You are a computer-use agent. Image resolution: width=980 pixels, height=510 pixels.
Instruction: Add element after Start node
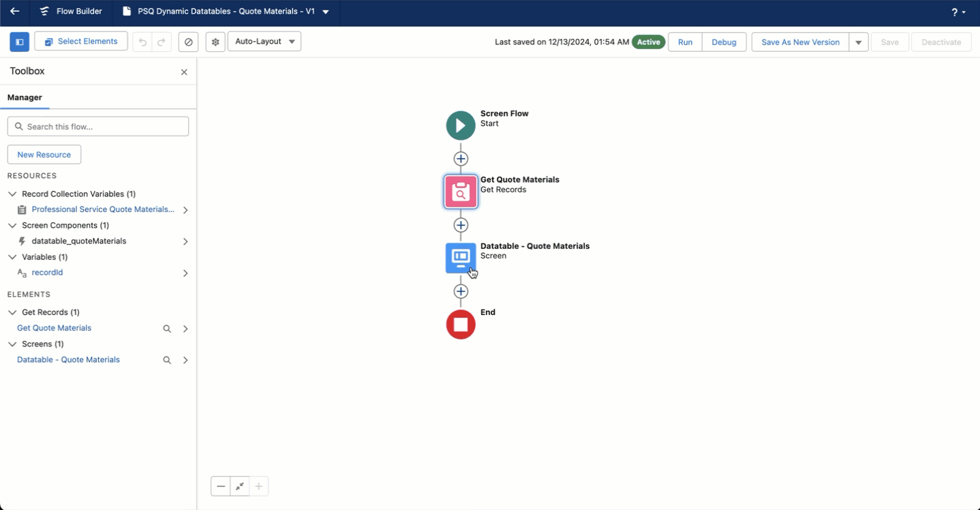pyautogui.click(x=461, y=159)
